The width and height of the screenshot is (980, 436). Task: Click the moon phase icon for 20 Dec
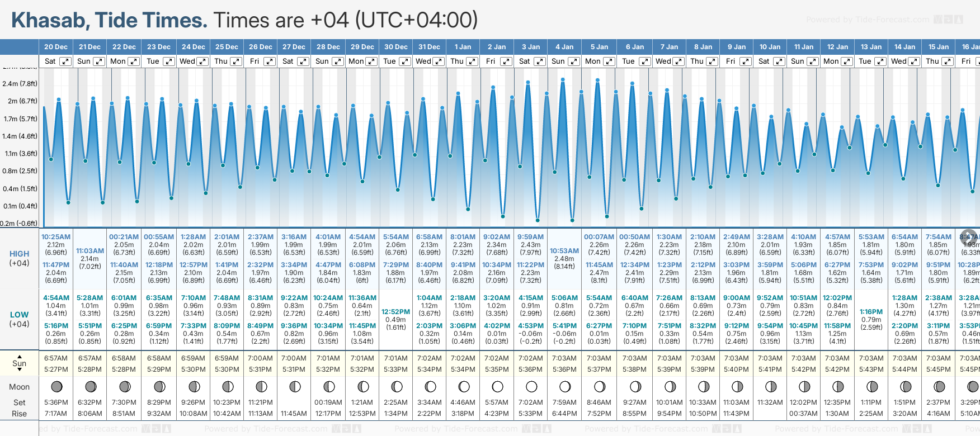(x=56, y=386)
